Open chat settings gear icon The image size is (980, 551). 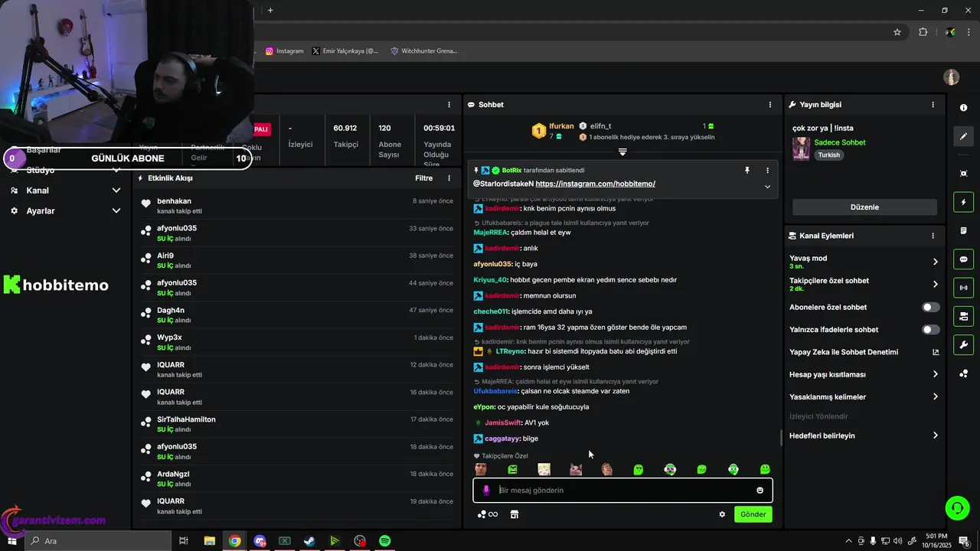(x=722, y=514)
